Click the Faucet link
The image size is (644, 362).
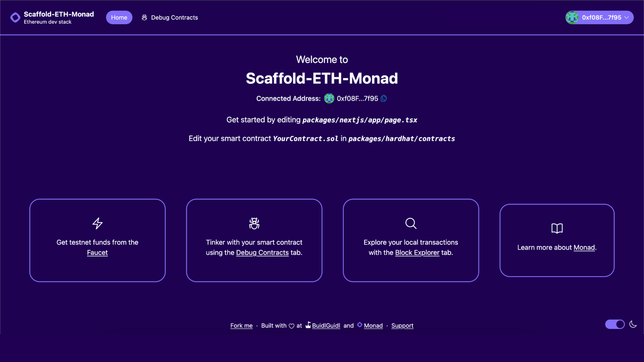click(97, 252)
